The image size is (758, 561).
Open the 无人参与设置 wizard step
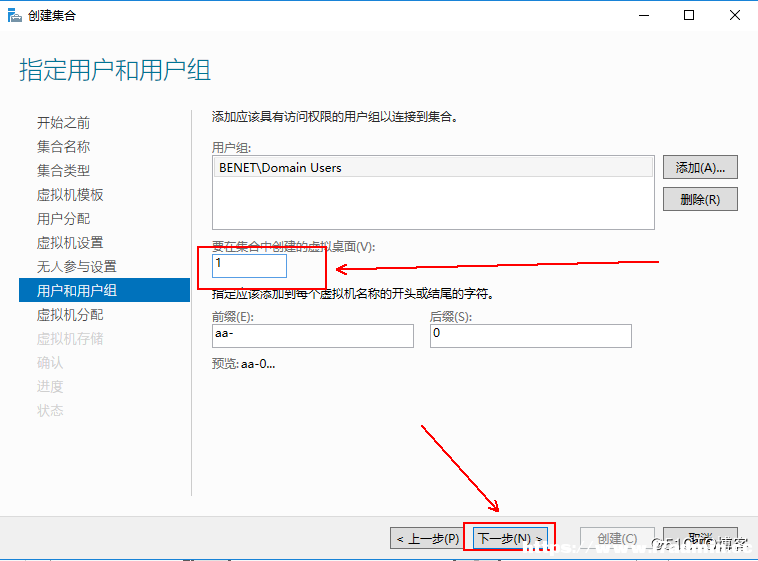[76, 266]
